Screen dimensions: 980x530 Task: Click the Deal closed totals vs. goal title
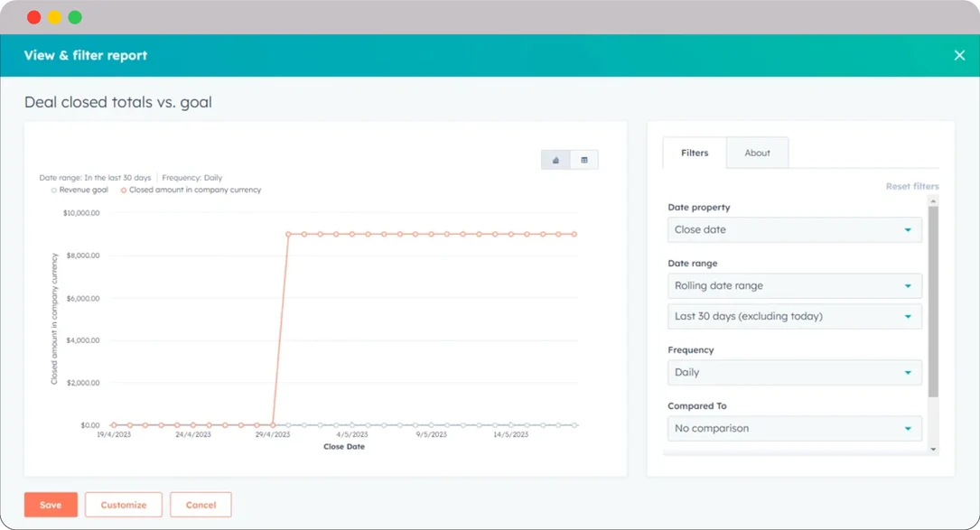tap(118, 102)
